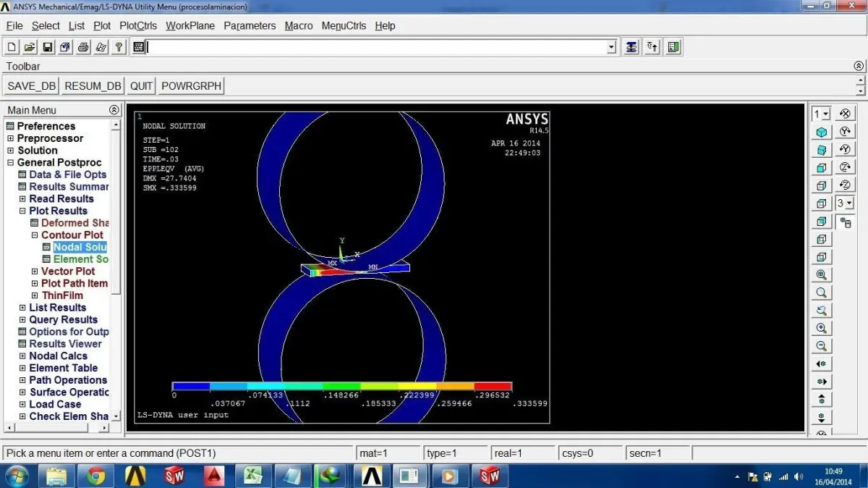Click the Open file folder icon
This screenshot has width=868, height=488.
(x=30, y=47)
